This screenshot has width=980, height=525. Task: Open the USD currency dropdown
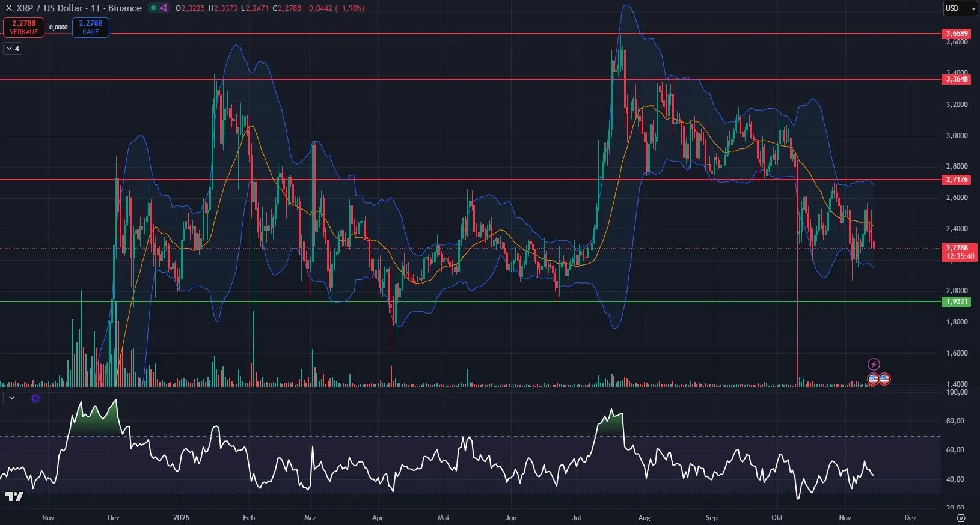tap(960, 8)
